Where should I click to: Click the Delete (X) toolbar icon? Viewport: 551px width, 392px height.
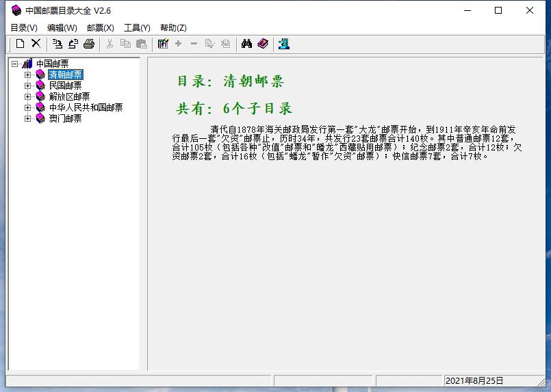[x=36, y=44]
